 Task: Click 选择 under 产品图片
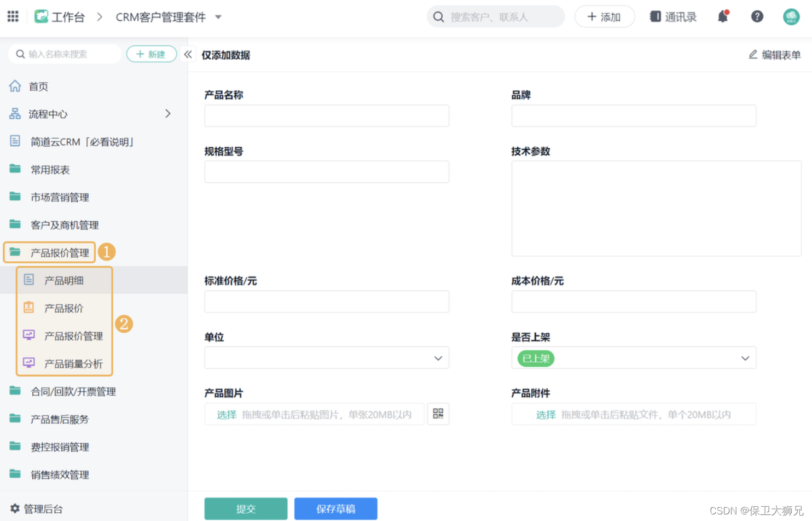click(x=227, y=414)
